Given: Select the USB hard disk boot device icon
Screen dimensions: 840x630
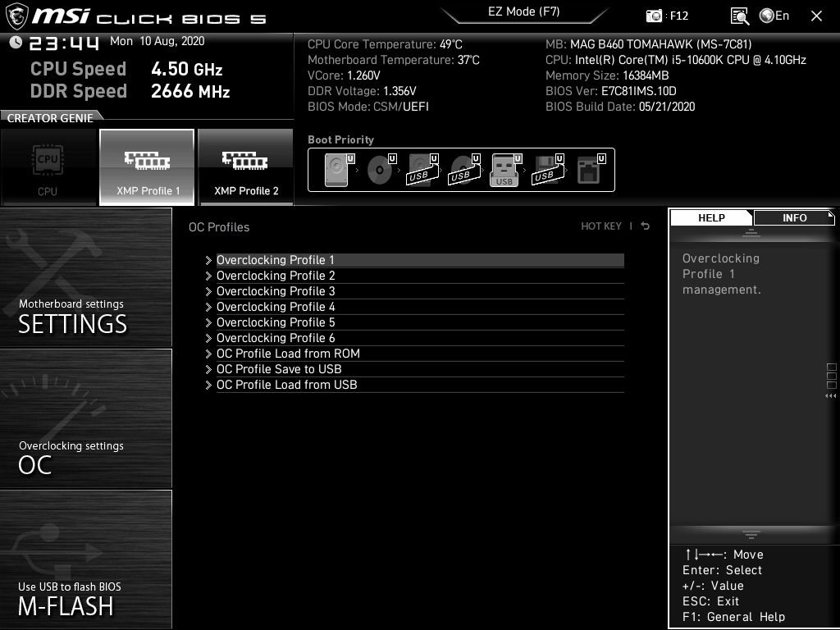Looking at the screenshot, I should coord(422,170).
